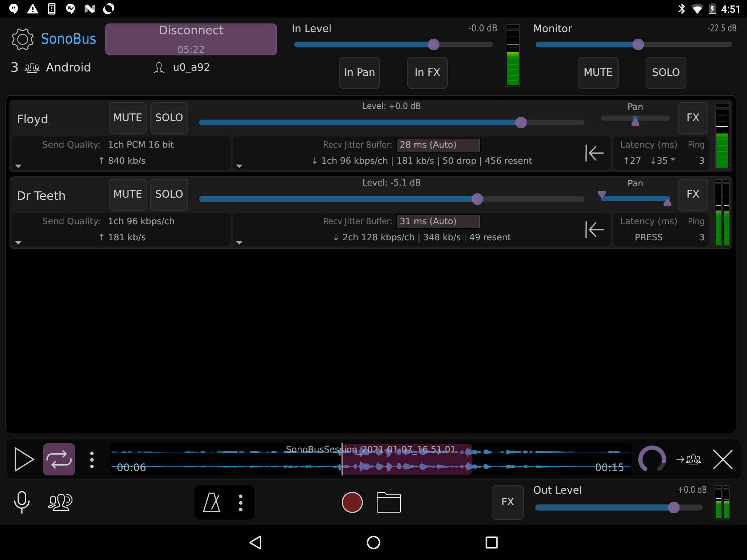Mute Floyd's channel
747x560 pixels.
point(127,118)
